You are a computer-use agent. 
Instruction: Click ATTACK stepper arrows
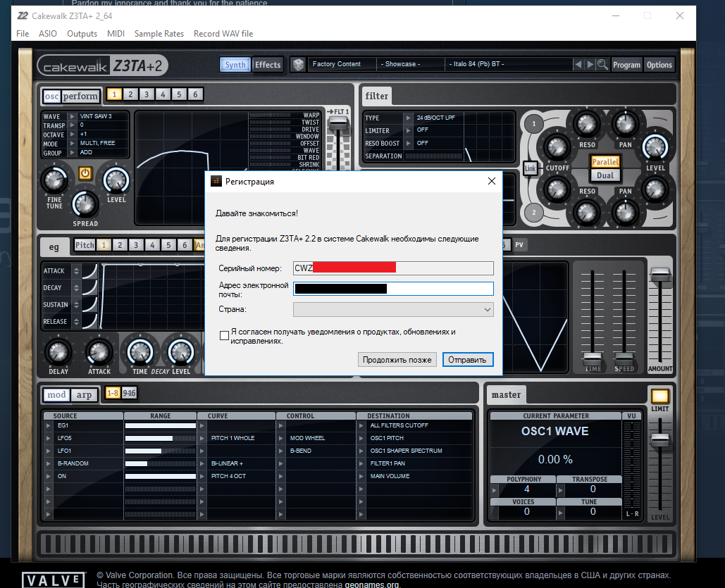[76, 271]
